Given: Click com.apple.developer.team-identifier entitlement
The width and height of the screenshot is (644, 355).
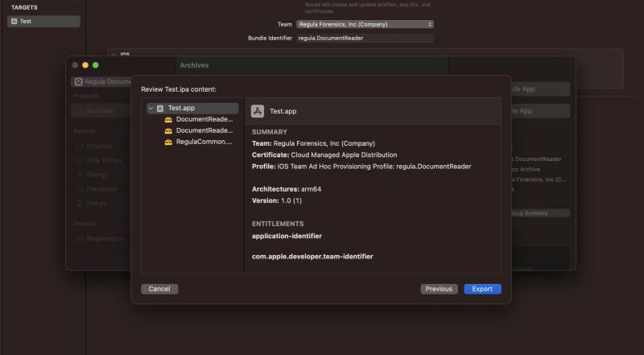Looking at the screenshot, I should point(312,256).
